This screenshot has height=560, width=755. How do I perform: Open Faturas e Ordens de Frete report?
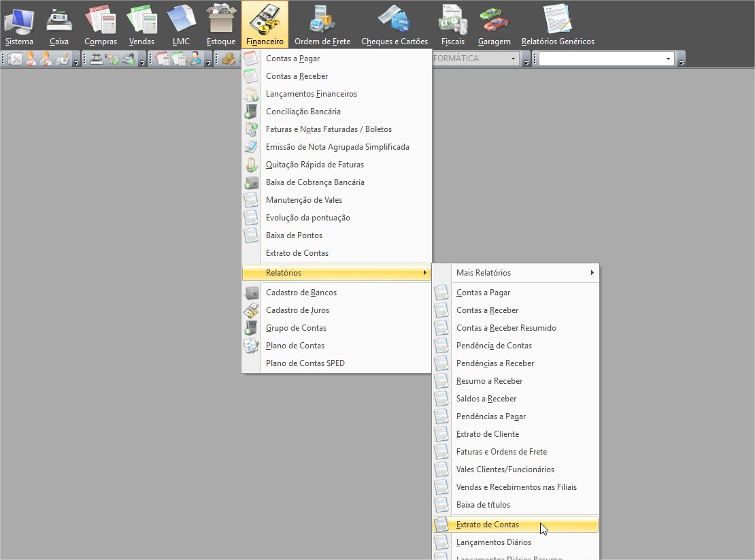pyautogui.click(x=516, y=452)
